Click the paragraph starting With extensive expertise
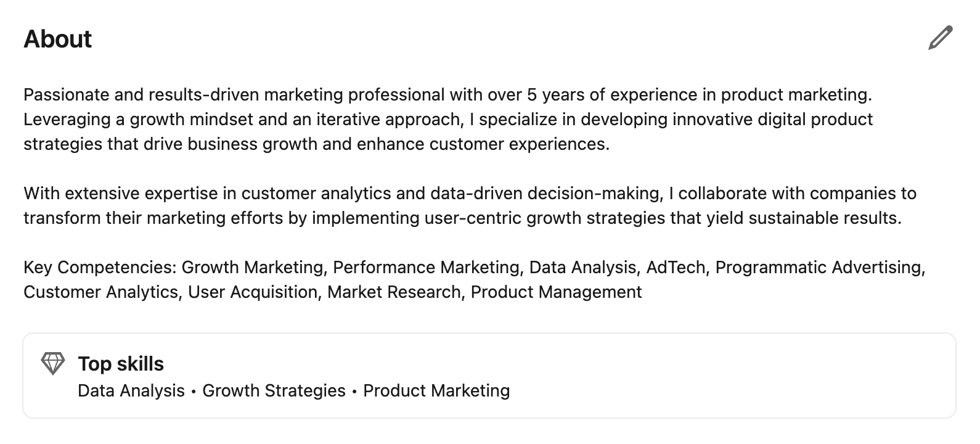 pyautogui.click(x=462, y=205)
